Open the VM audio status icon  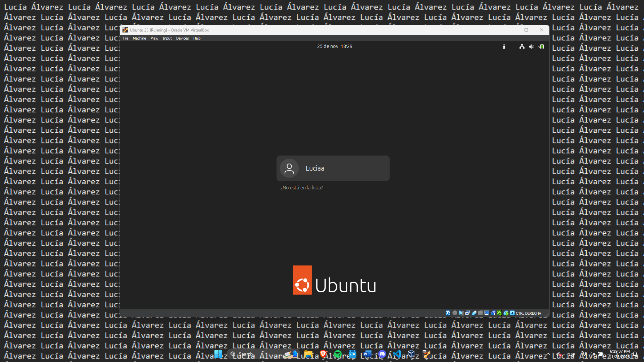[461, 313]
